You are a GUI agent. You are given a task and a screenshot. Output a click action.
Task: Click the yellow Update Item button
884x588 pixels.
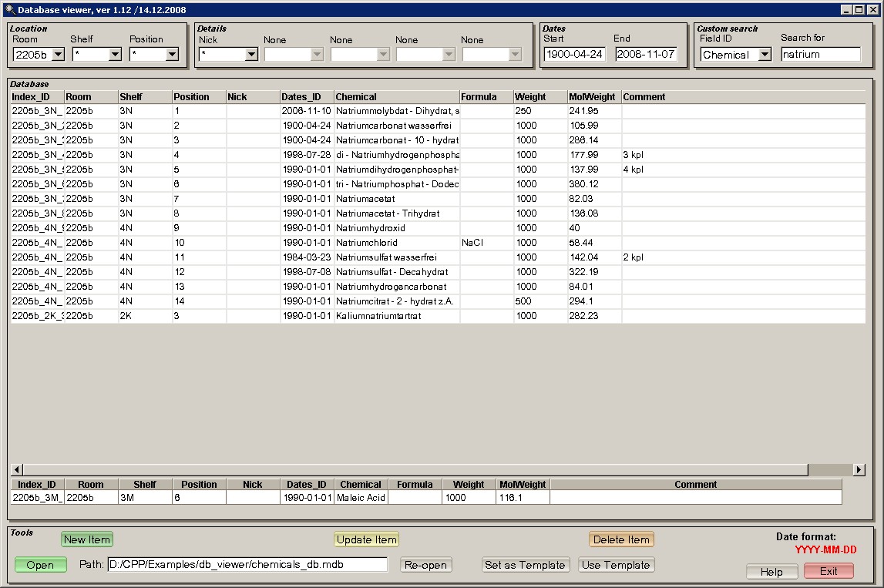pos(366,539)
